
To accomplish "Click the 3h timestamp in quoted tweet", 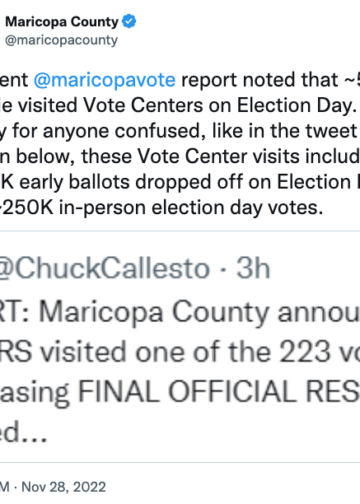I will (x=253, y=268).
